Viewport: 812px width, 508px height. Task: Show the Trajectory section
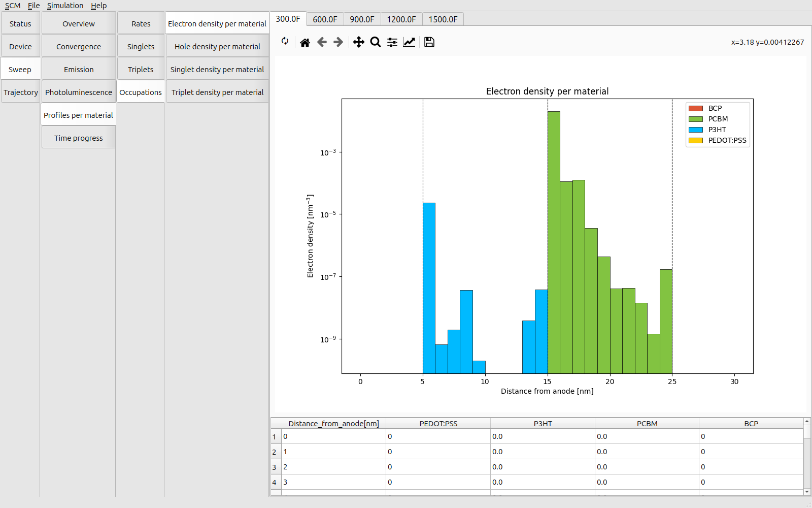click(21, 92)
